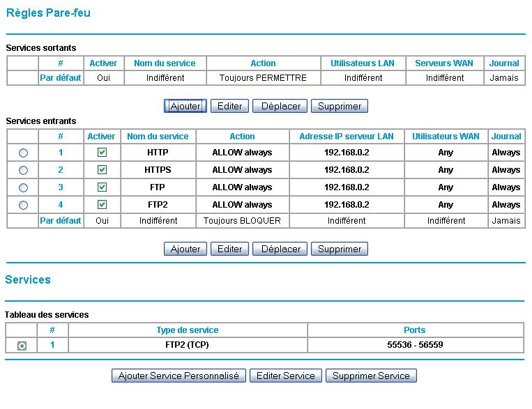Click Adresse IP serveur LAN header

[347, 137]
